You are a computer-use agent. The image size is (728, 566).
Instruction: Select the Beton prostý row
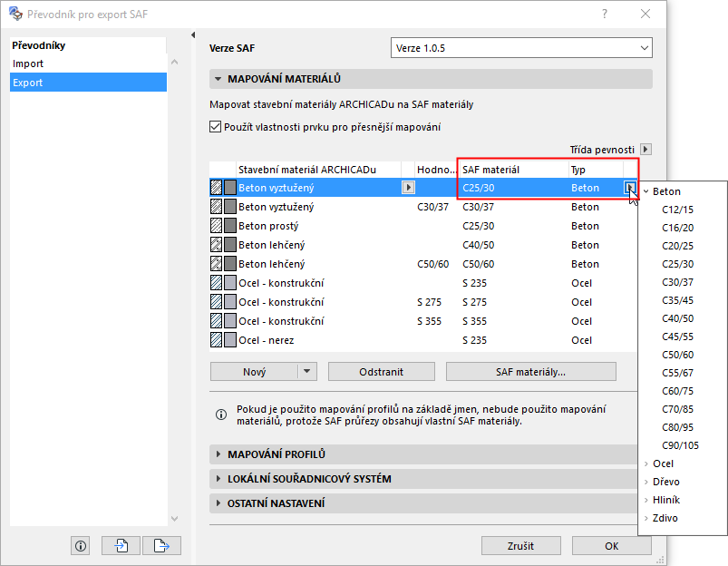(x=422, y=226)
